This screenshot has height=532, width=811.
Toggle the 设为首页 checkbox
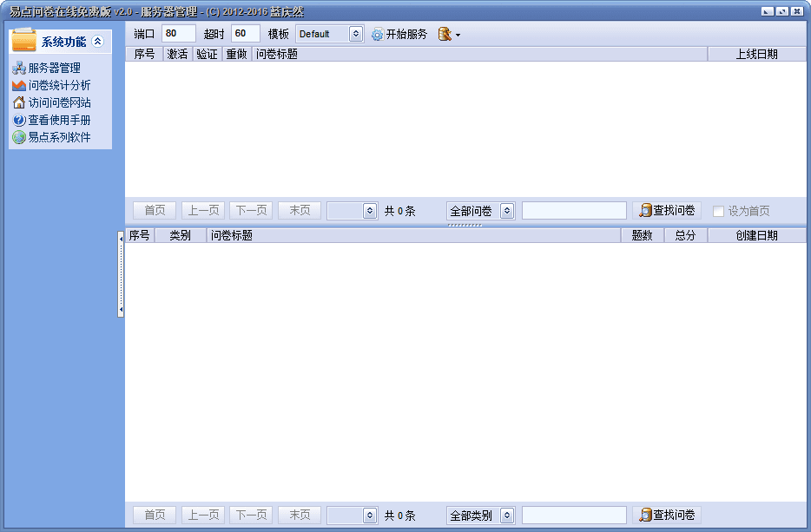pyautogui.click(x=718, y=211)
